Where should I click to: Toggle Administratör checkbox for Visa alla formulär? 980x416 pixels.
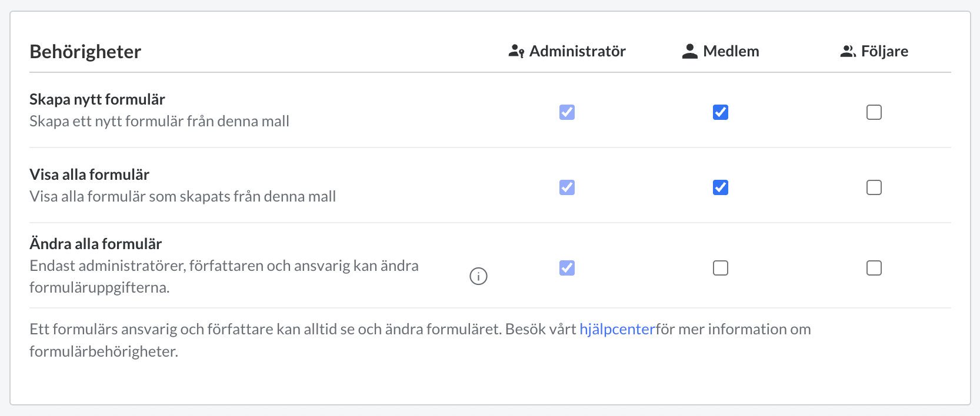[567, 187]
